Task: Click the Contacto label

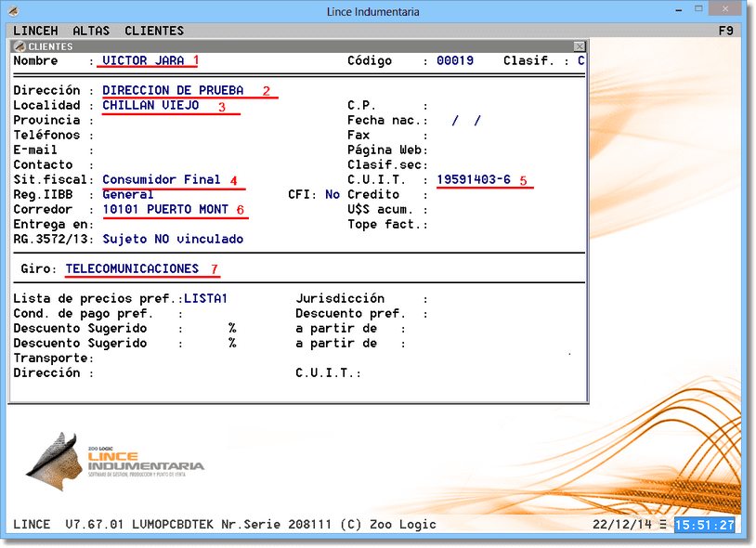Action: point(43,164)
